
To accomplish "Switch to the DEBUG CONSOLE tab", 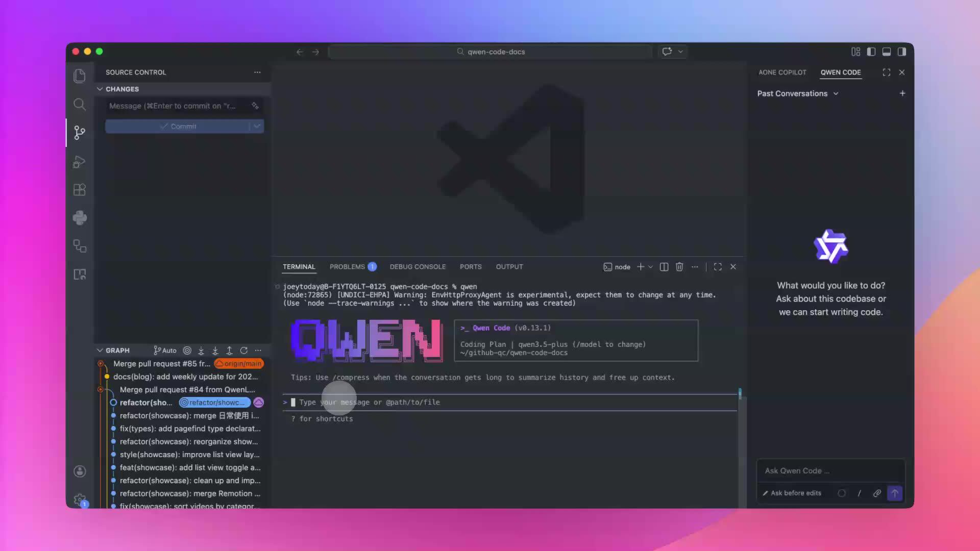I will (418, 267).
